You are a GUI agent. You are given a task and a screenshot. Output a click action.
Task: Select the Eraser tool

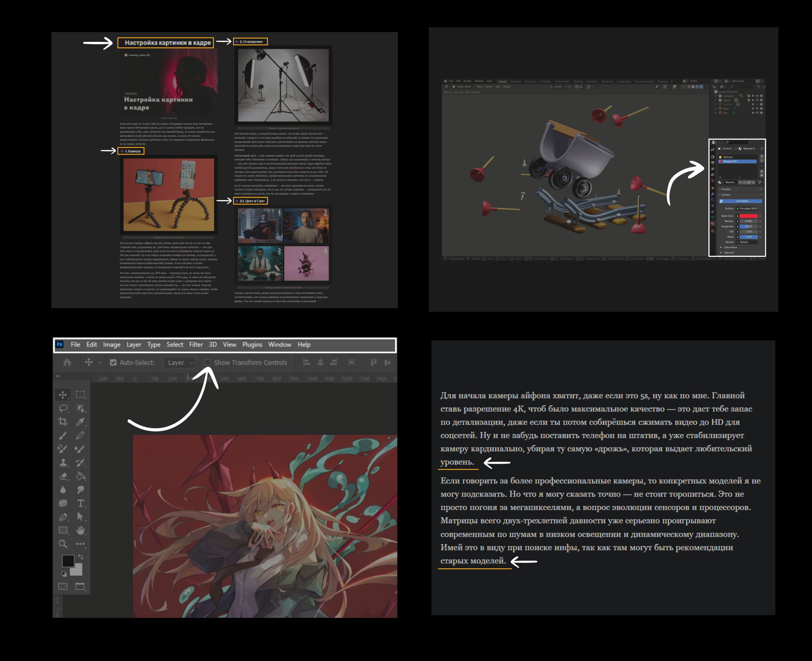[x=63, y=476]
